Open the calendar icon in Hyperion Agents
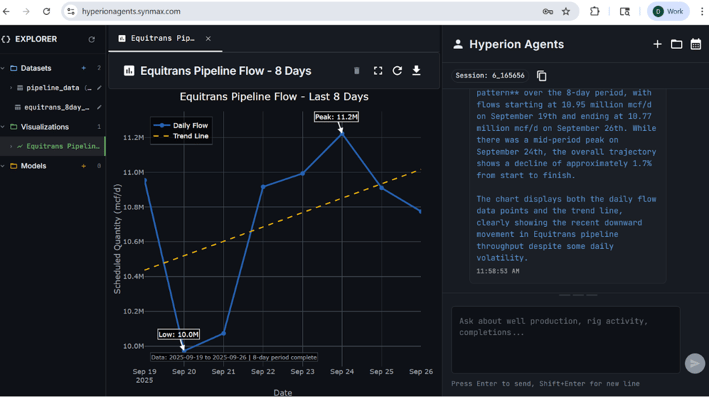This screenshot has width=709, height=397. [696, 44]
